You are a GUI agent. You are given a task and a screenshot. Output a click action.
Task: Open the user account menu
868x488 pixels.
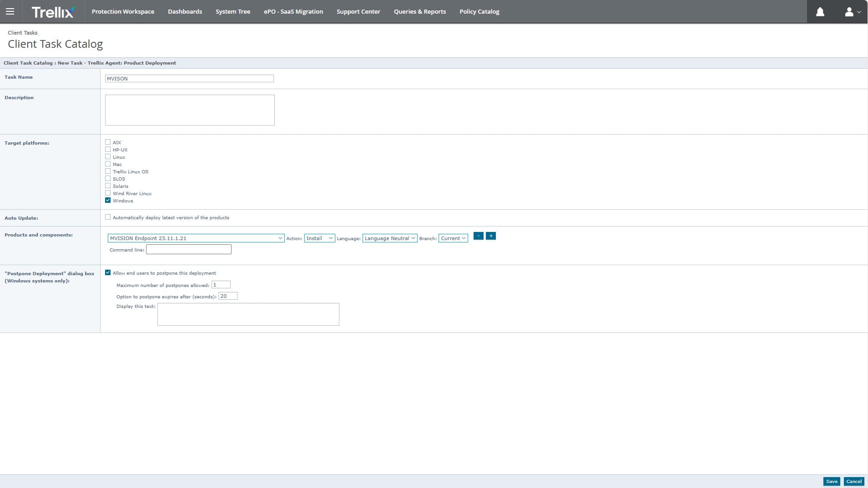(x=852, y=12)
